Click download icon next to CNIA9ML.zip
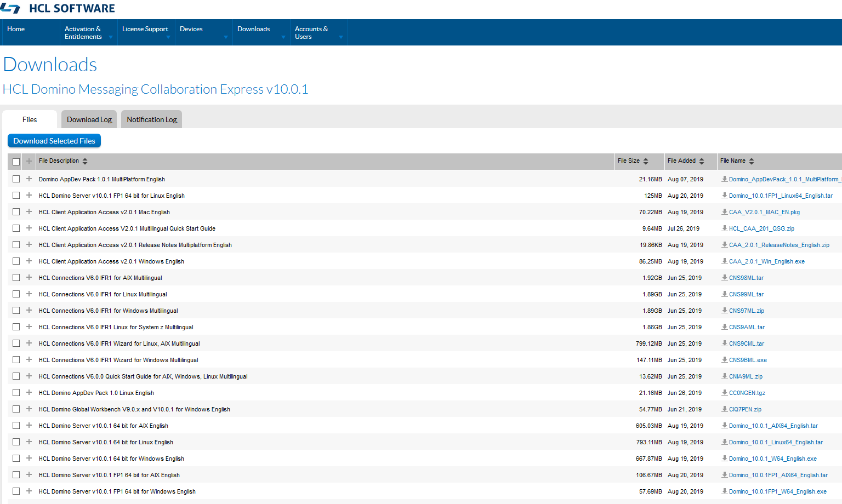 click(x=725, y=376)
